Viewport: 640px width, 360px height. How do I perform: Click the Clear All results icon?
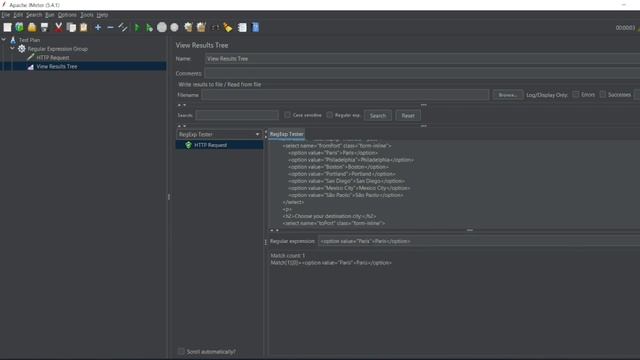pos(201,27)
